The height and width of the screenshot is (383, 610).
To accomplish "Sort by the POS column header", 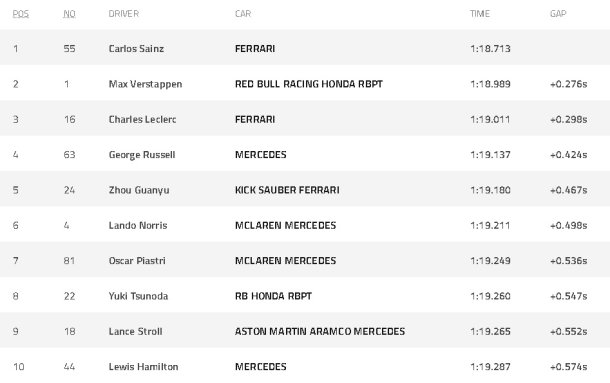I will 21,14.
